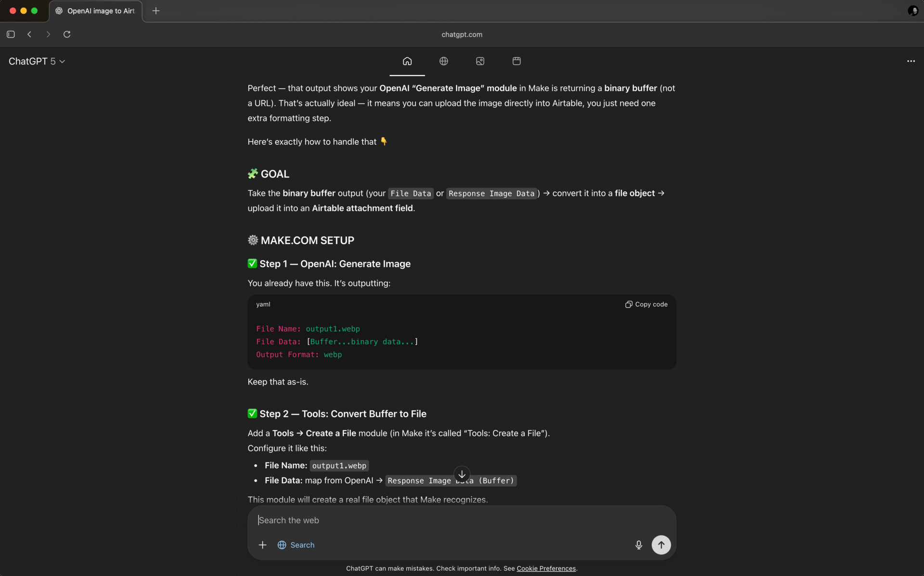Image resolution: width=924 pixels, height=576 pixels.
Task: Open the Cookie Preferences link
Action: (x=546, y=568)
